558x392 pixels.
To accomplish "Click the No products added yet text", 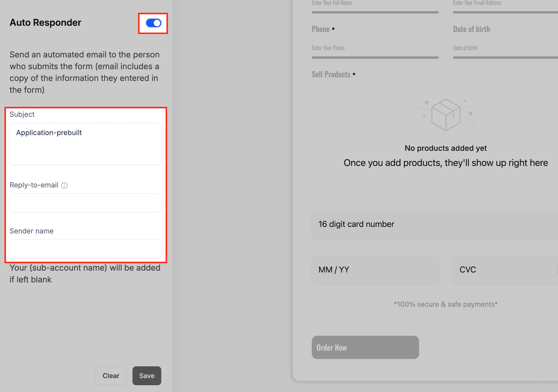I will 446,148.
